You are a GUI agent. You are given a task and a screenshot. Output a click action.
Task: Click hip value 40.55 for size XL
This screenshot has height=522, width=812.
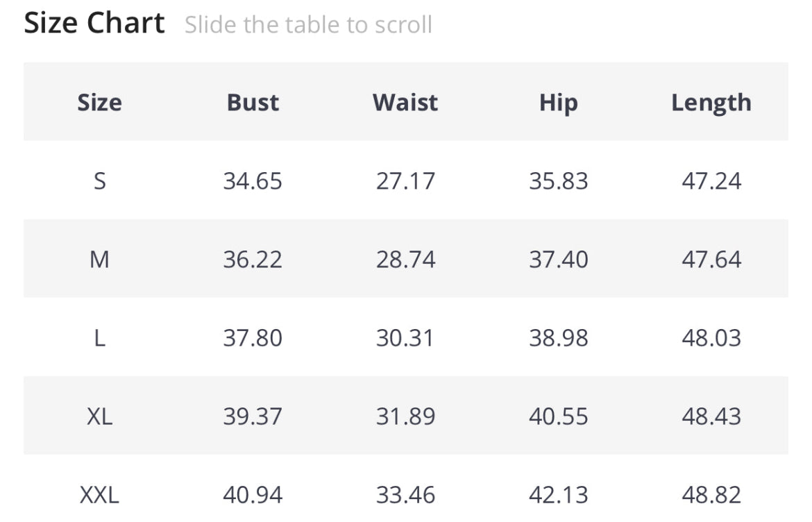tap(558, 416)
